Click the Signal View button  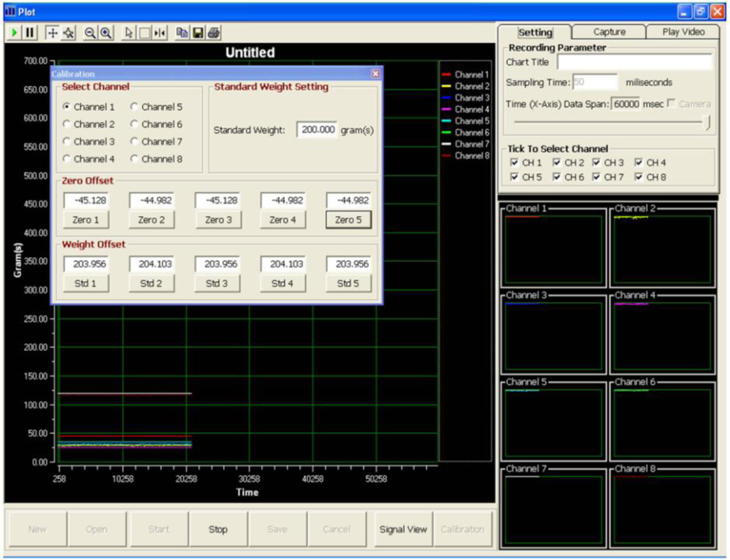(403, 529)
